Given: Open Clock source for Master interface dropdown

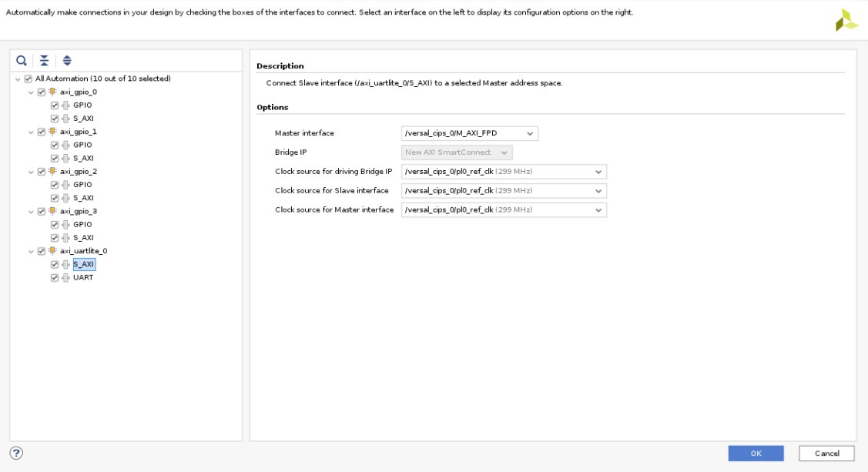Looking at the screenshot, I should [504, 210].
